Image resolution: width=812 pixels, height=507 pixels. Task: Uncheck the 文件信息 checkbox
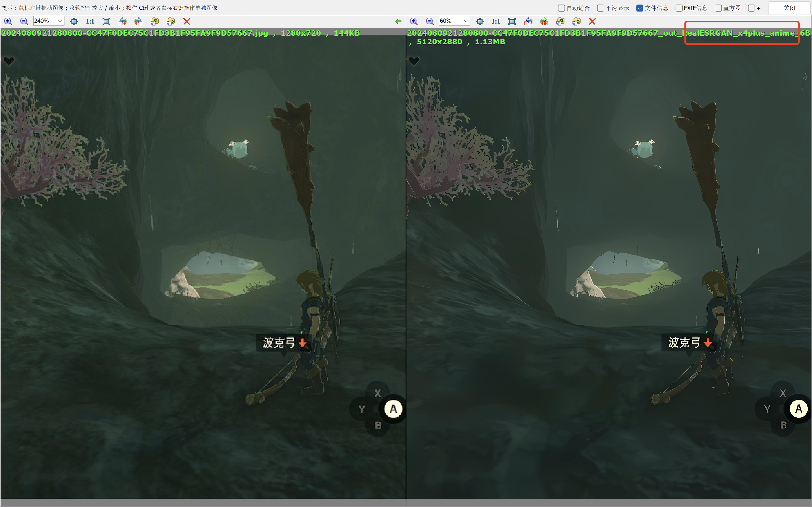point(640,8)
